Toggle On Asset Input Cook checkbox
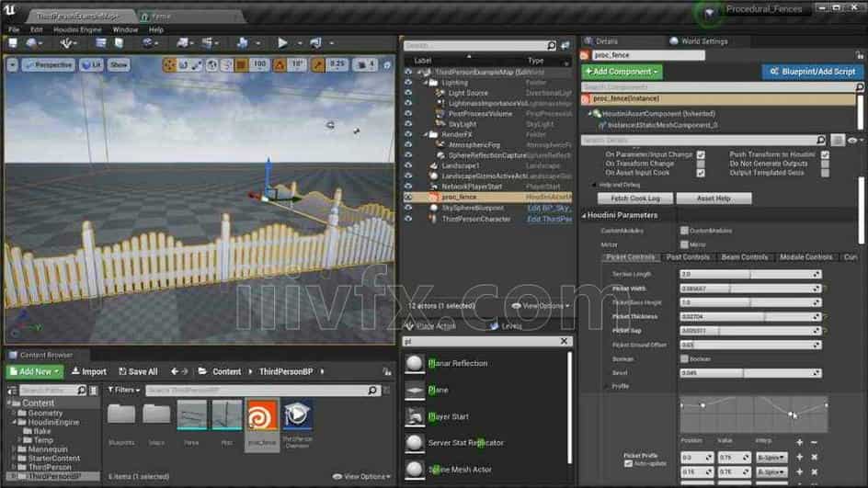This screenshot has height=488, width=868. coord(701,173)
